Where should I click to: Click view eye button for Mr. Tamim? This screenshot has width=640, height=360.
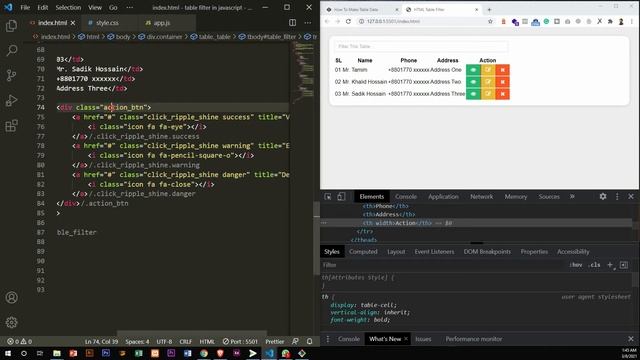coord(473,70)
